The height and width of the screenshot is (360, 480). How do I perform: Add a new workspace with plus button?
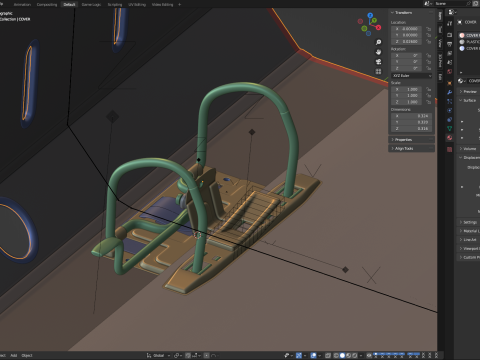click(180, 5)
